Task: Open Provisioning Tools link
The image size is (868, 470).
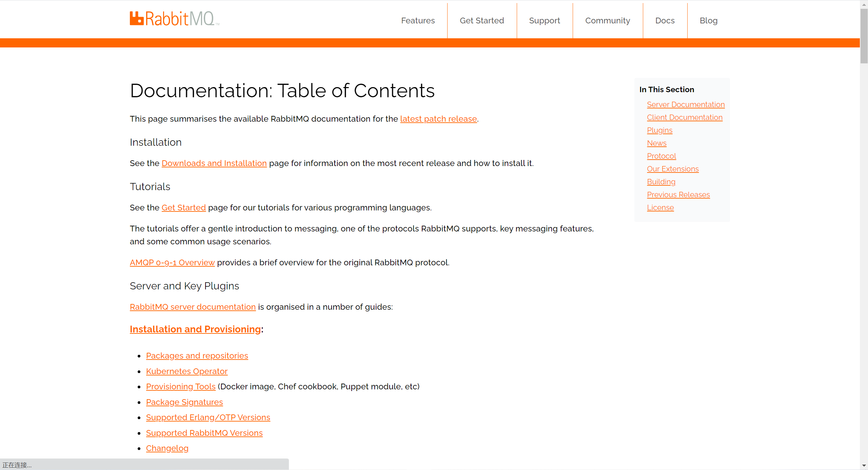Action: [181, 387]
